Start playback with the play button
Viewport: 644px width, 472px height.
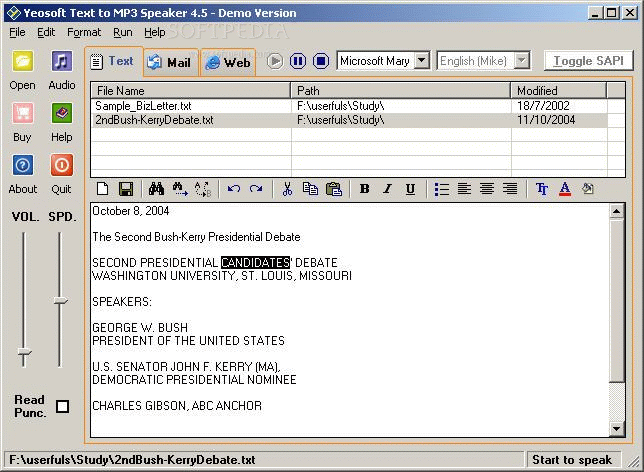tap(275, 62)
